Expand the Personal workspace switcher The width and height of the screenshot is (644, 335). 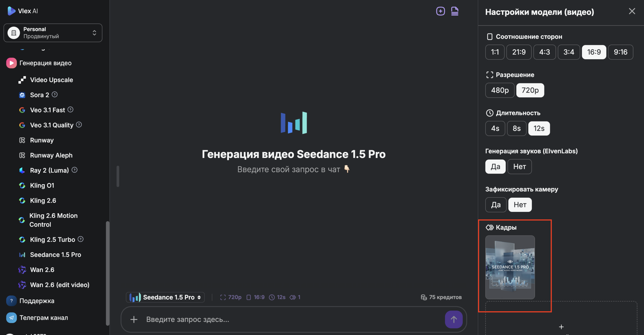point(53,33)
